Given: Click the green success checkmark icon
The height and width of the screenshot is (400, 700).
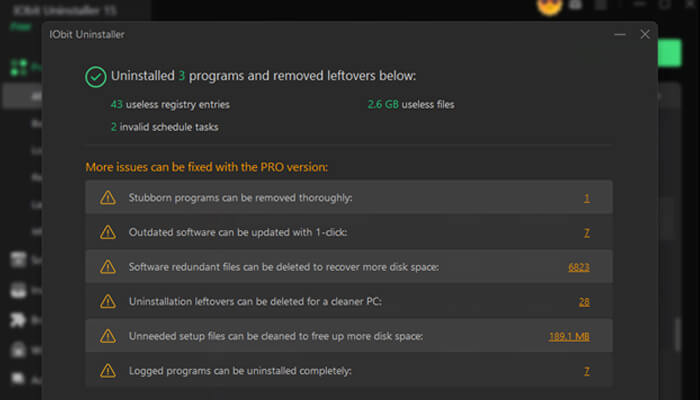Looking at the screenshot, I should pos(96,77).
